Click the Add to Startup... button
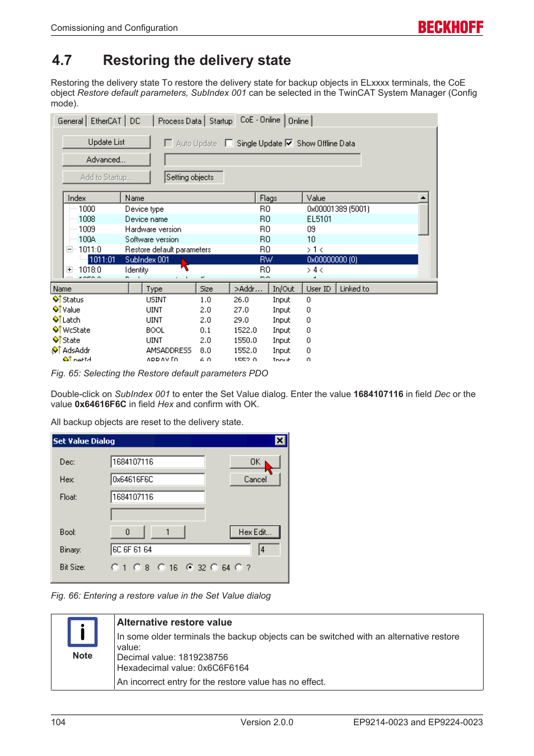 (x=106, y=177)
